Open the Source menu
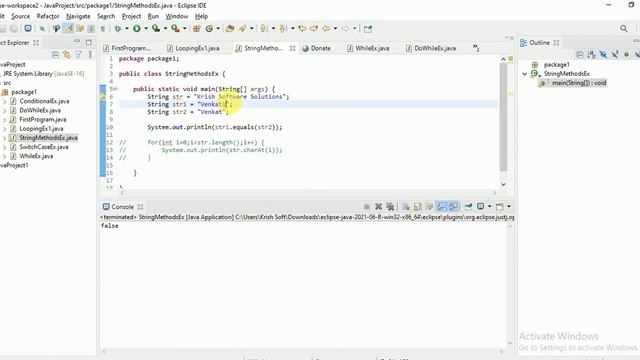This screenshot has width=640, height=360. pyautogui.click(x=20, y=16)
